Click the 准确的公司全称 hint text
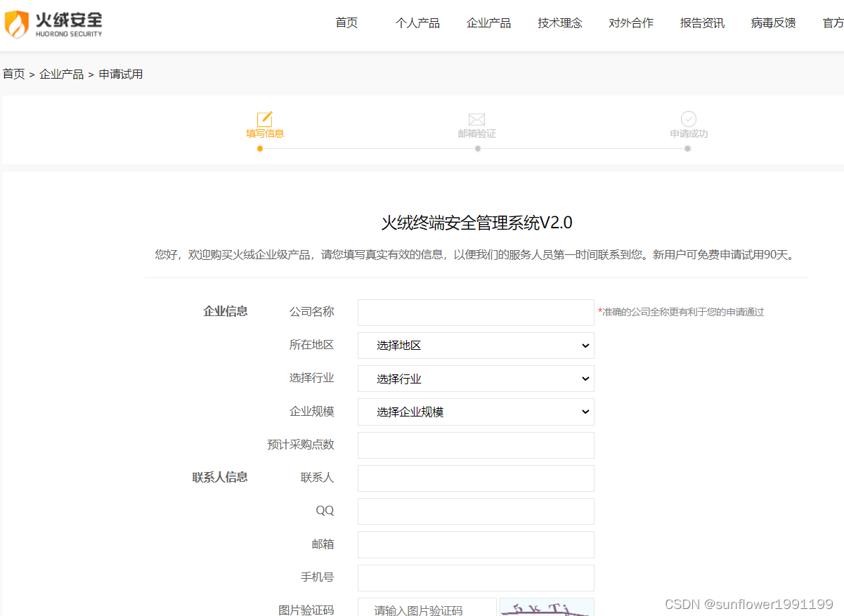This screenshot has width=844, height=616. pos(681,312)
